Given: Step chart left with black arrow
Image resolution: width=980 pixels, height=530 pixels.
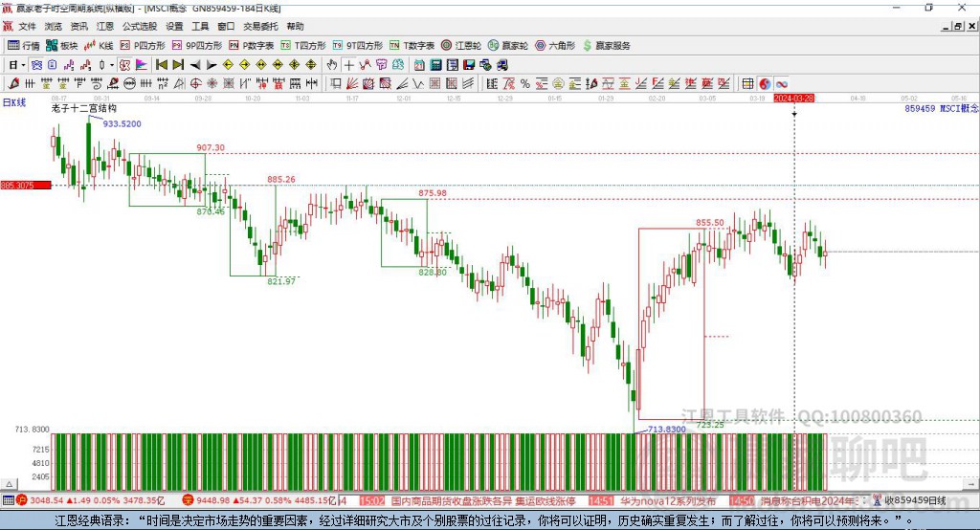Looking at the screenshot, I should 195,65.
